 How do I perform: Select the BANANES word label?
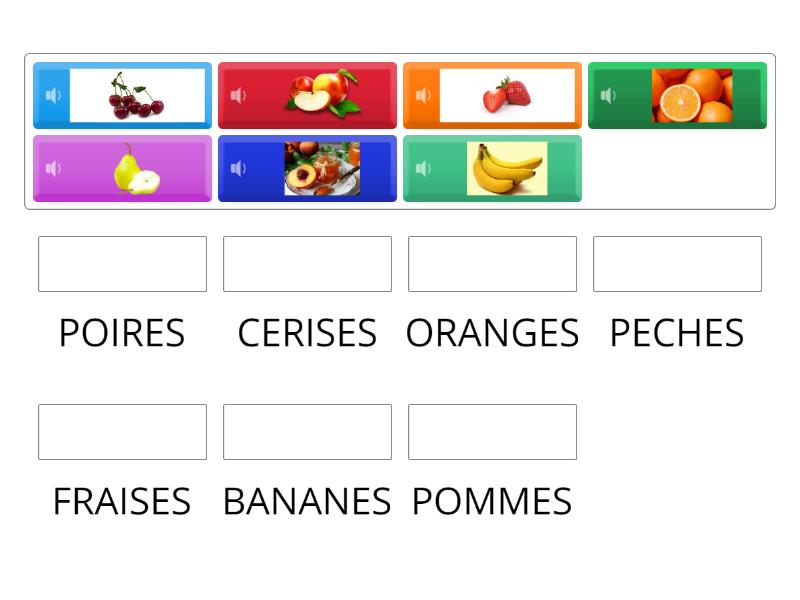click(307, 501)
